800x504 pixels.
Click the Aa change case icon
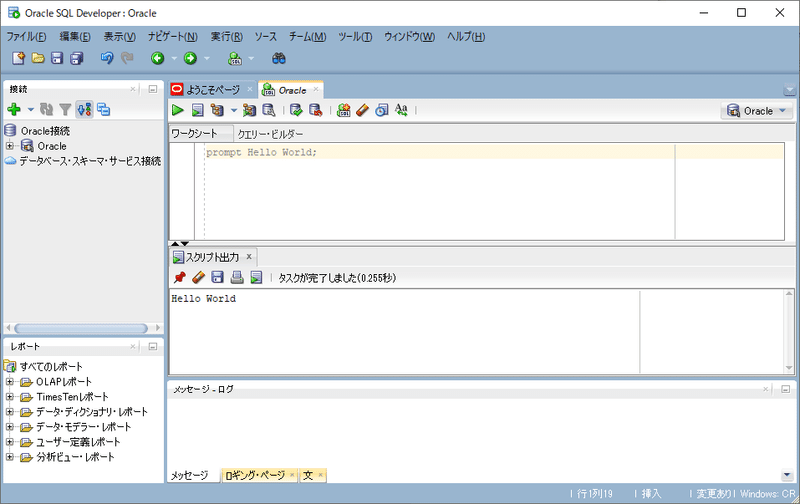[x=402, y=110]
